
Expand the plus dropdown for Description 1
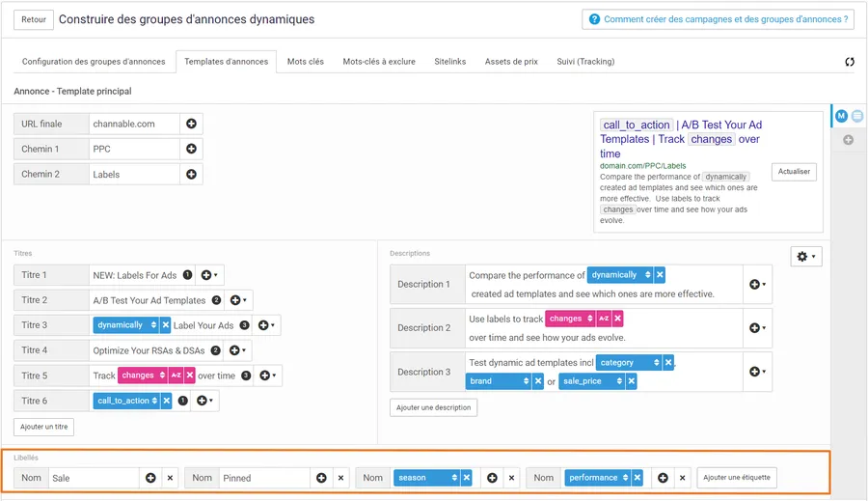coord(757,285)
